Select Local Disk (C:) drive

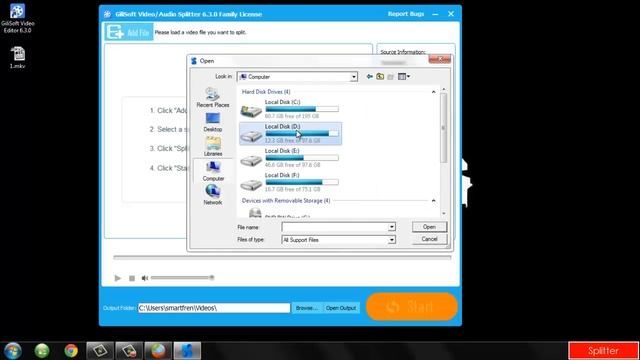pyautogui.click(x=290, y=109)
